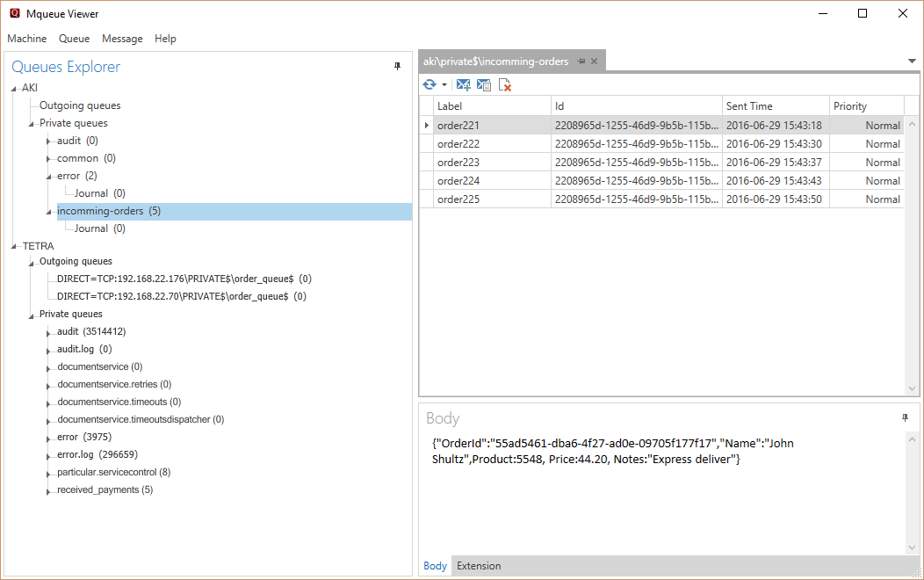Sort messages by Sent Time column
This screenshot has width=924, height=580.
[776, 106]
